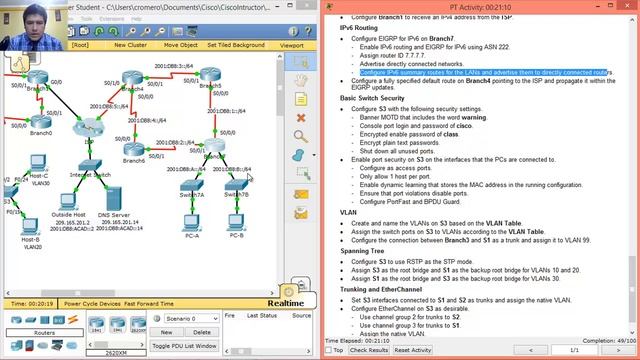Click Power Cycle Devices
This screenshot has width=640, height=360.
point(92,304)
